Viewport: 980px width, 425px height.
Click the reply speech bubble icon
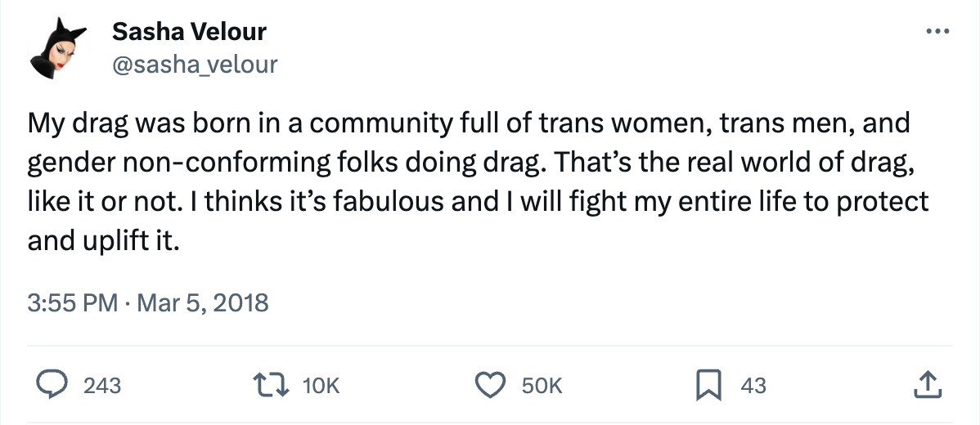(x=53, y=385)
